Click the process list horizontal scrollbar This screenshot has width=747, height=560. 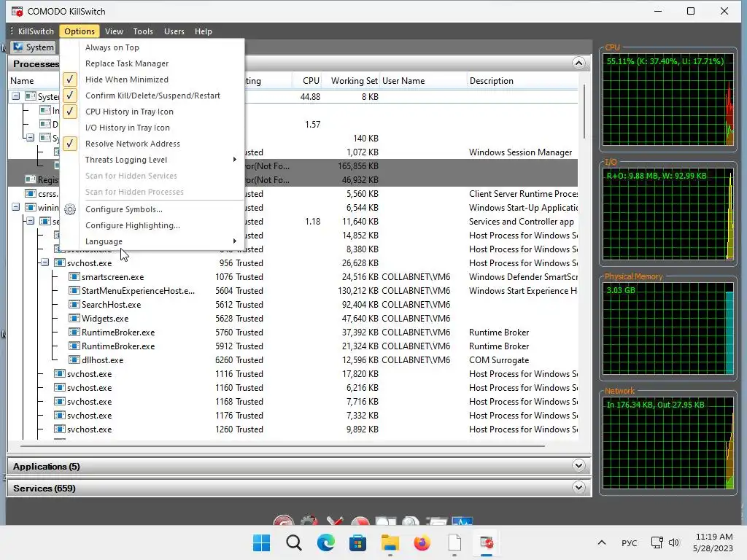[x=283, y=446]
